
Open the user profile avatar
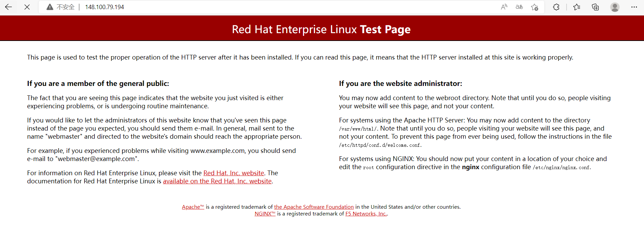point(615,7)
